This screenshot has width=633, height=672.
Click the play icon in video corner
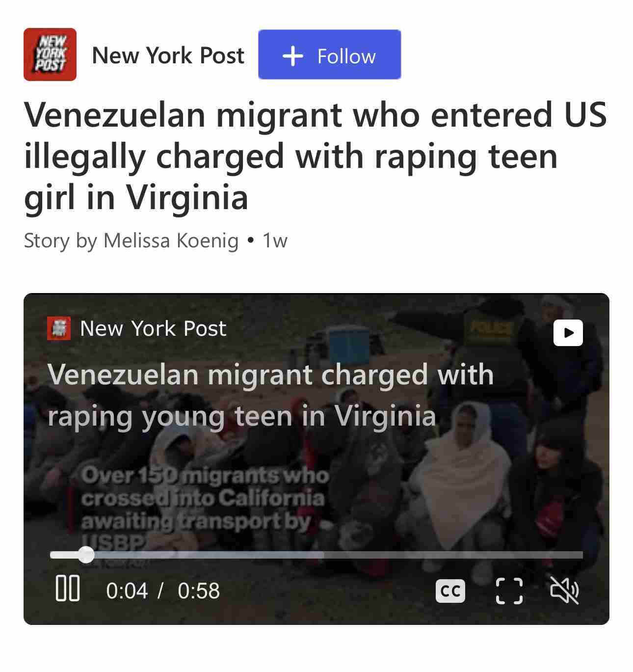568,333
